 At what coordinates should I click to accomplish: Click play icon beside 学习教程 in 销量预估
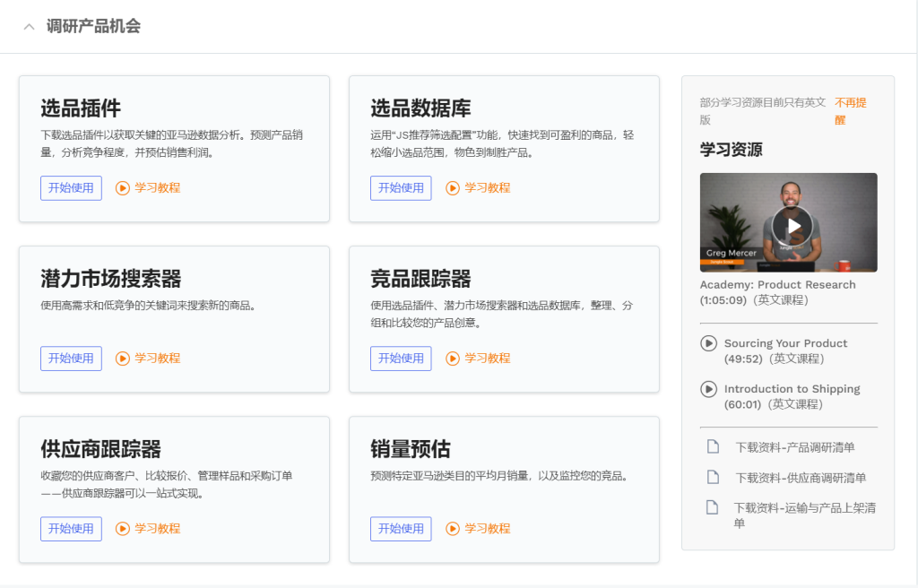(x=453, y=529)
